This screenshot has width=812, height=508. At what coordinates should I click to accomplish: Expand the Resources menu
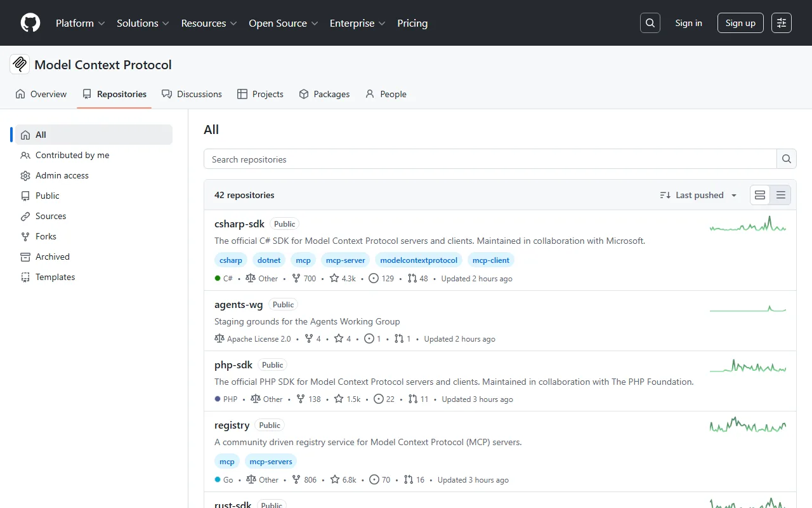pyautogui.click(x=209, y=23)
